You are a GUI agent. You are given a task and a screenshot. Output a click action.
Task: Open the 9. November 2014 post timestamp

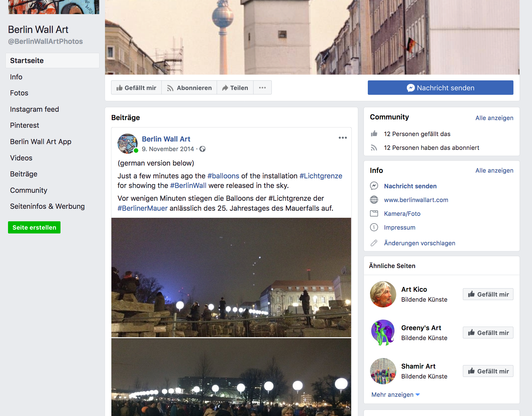(168, 149)
